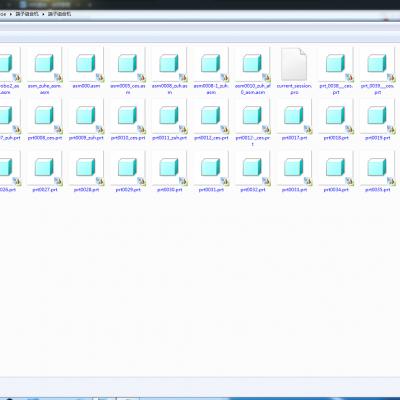Click the prt0019.prt file icon
Image resolution: width=400 pixels, height=400 pixels.
[377, 116]
